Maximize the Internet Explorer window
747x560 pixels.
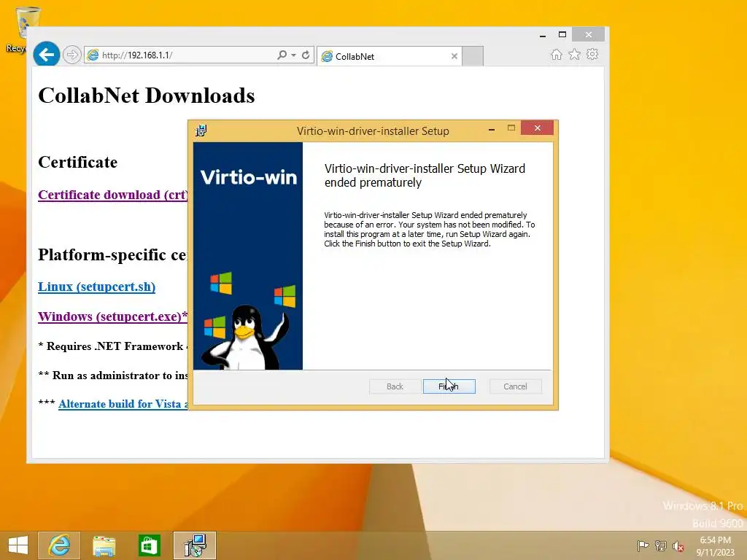coord(562,34)
